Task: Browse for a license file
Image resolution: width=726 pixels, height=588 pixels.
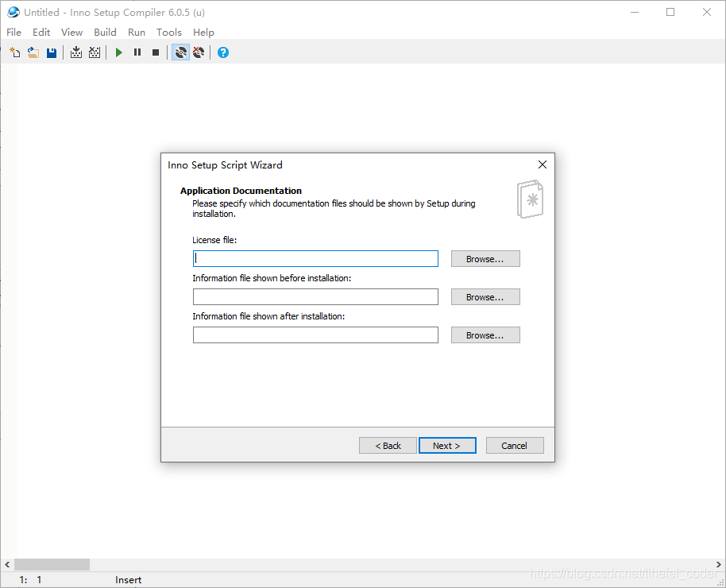Action: pos(485,258)
